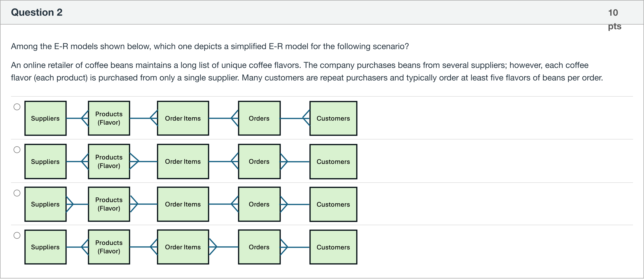The height and width of the screenshot is (279, 644).
Task: Click Customers box in the fourth diagram
Action: point(333,248)
